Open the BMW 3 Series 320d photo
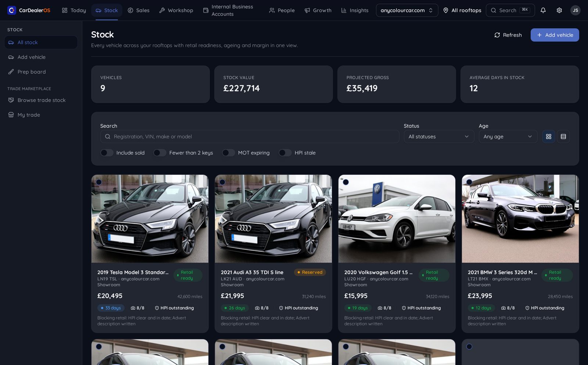The height and width of the screenshot is (365, 588). (x=520, y=219)
